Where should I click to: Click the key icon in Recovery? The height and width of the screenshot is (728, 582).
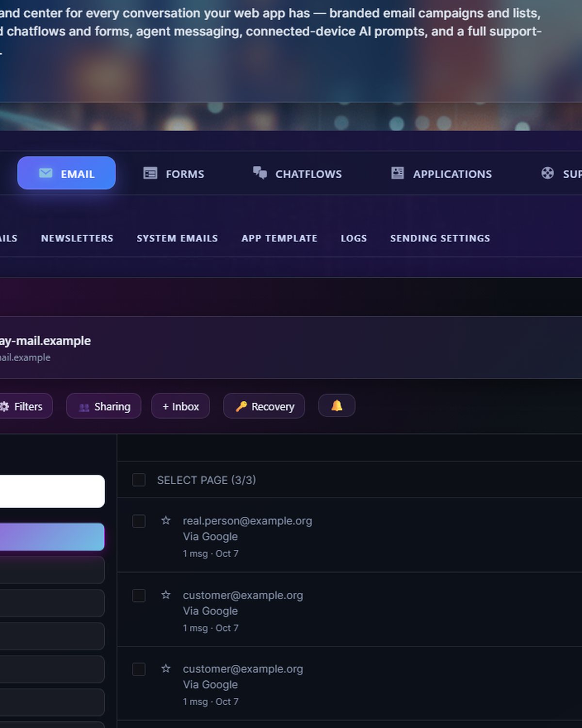241,406
